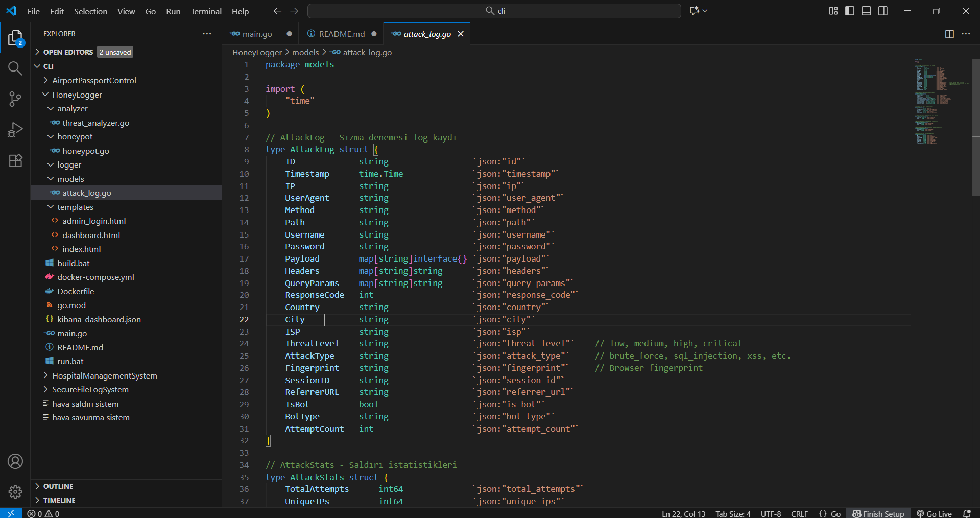The height and width of the screenshot is (518, 980).
Task: Open the Manage gear settings menu
Action: 15,491
